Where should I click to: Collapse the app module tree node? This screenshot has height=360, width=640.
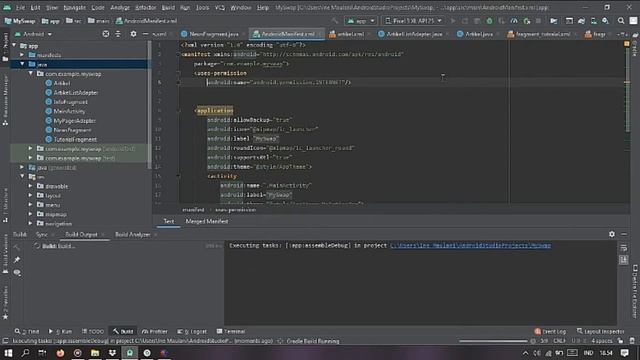click(x=15, y=45)
